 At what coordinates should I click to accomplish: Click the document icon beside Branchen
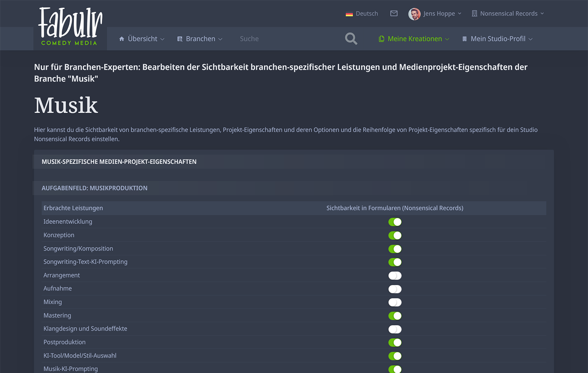pyautogui.click(x=179, y=39)
